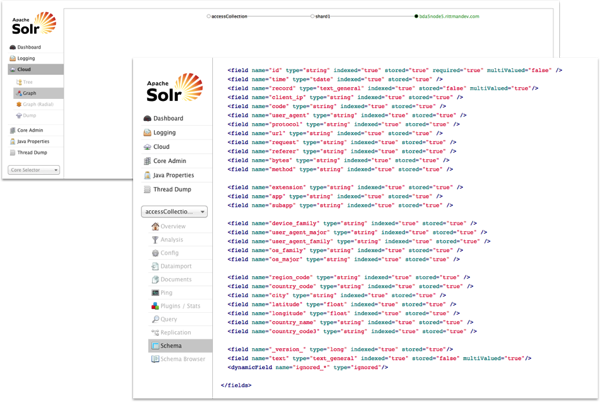Image resolution: width=600 pixels, height=402 pixels.
Task: Click the Analysis funnel icon
Action: click(x=155, y=240)
